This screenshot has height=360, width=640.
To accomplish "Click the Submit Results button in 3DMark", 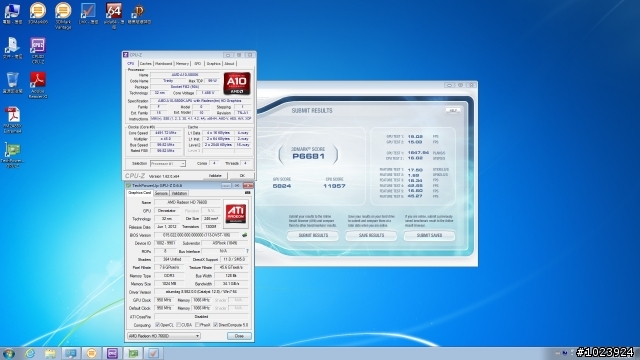I will (x=313, y=236).
